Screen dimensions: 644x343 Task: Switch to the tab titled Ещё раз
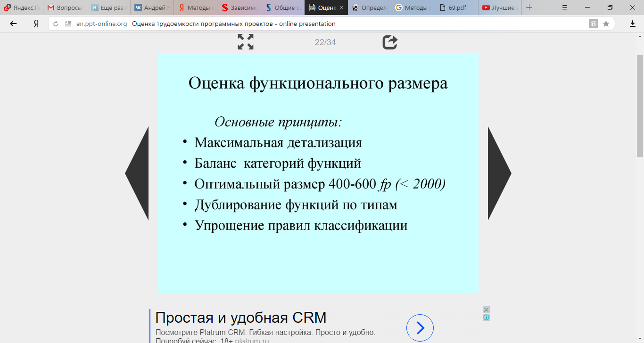pos(108,8)
